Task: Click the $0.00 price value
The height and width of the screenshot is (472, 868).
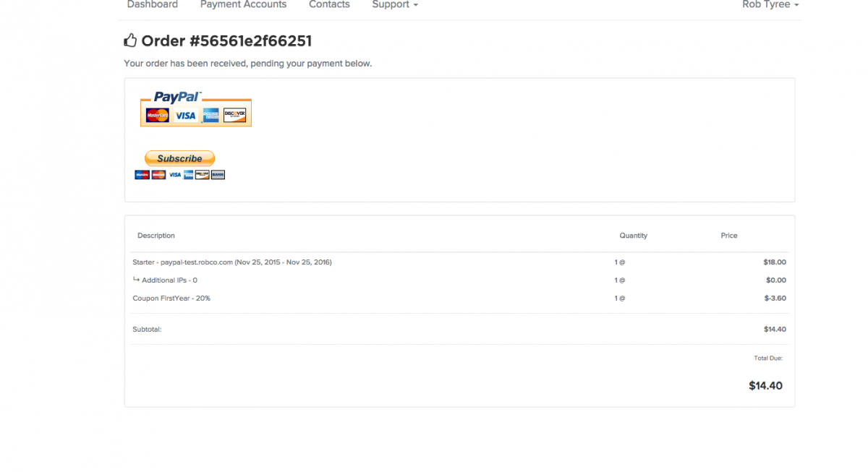Action: (x=776, y=280)
